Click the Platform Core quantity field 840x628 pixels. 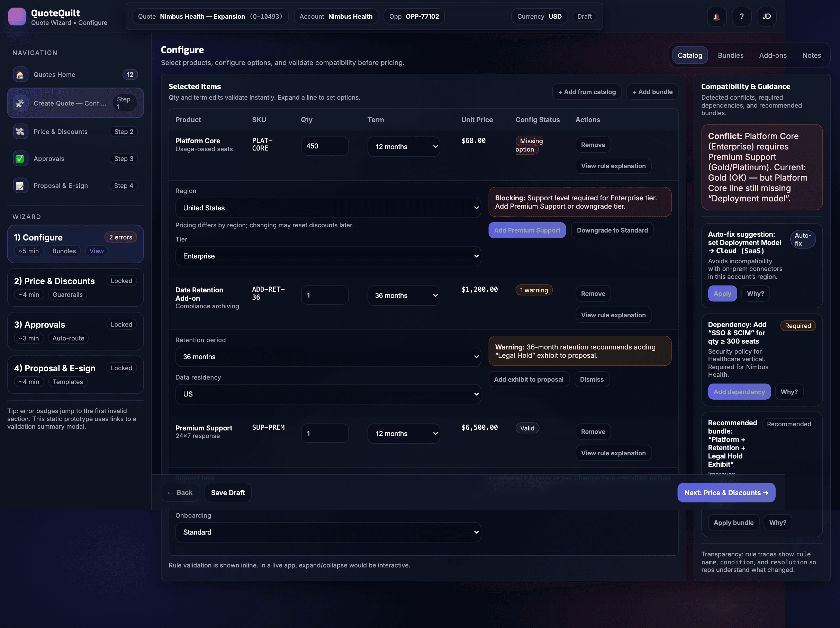(324, 146)
